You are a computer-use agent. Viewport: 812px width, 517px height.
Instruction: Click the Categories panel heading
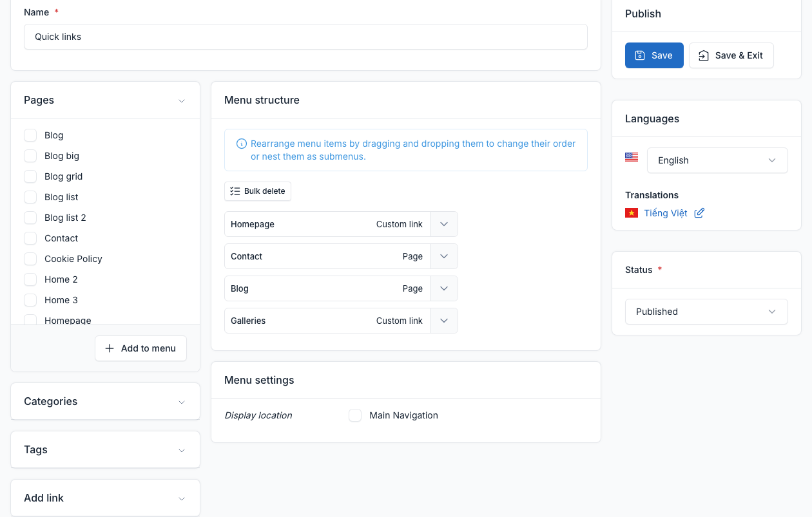click(50, 402)
